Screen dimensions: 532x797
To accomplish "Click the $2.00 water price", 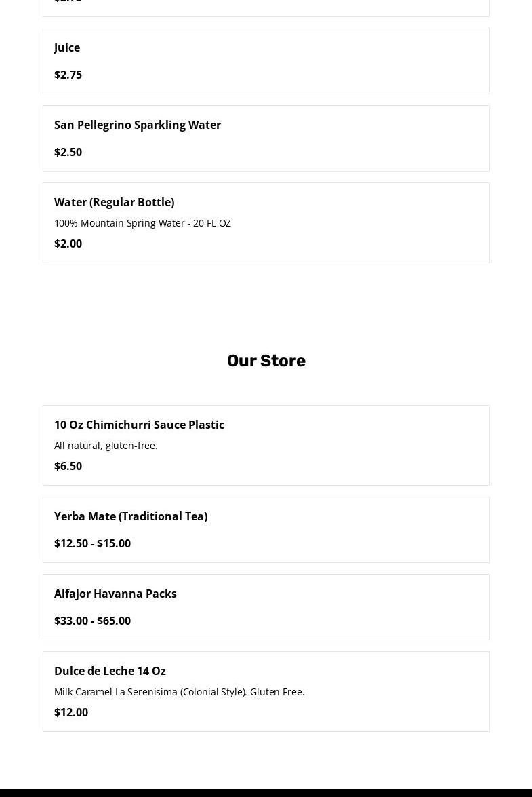I will pos(68,244).
